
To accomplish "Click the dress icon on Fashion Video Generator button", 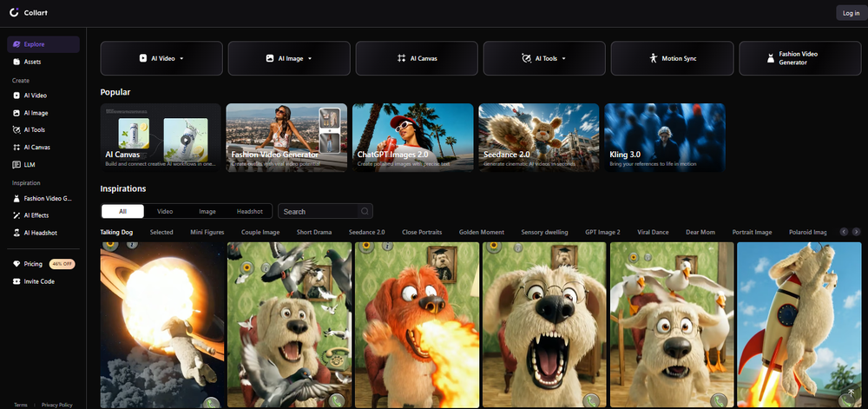I will point(770,58).
